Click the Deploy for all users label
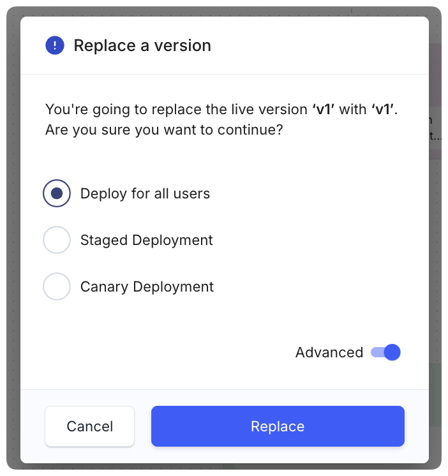Screen dimensions: 448x476 point(145,194)
